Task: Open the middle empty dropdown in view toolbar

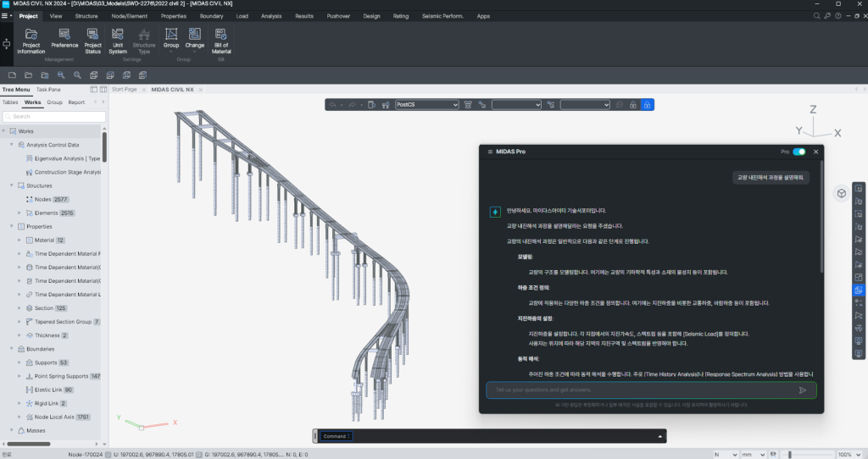Action: coord(516,104)
